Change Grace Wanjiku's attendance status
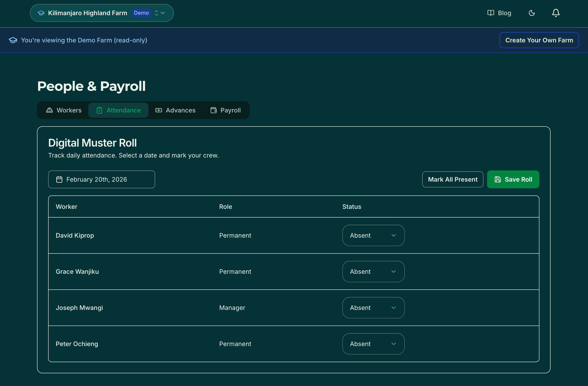This screenshot has width=588, height=386. click(x=373, y=271)
